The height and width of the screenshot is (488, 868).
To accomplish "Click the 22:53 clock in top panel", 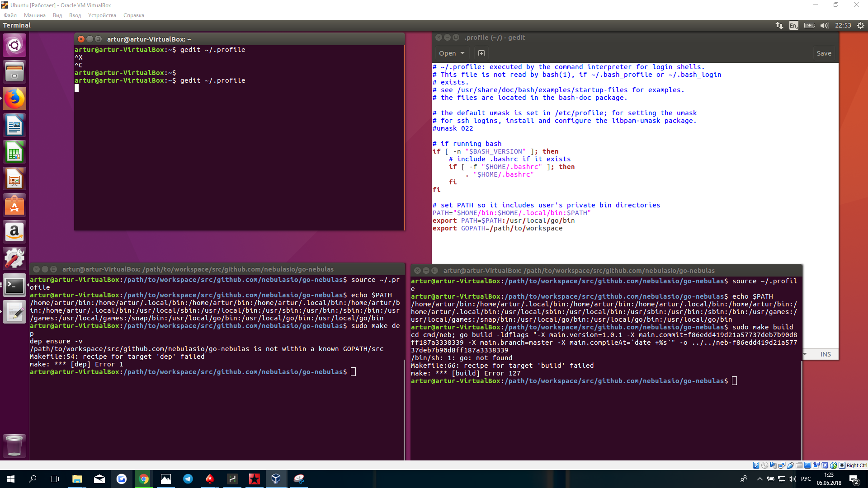I will click(x=843, y=25).
